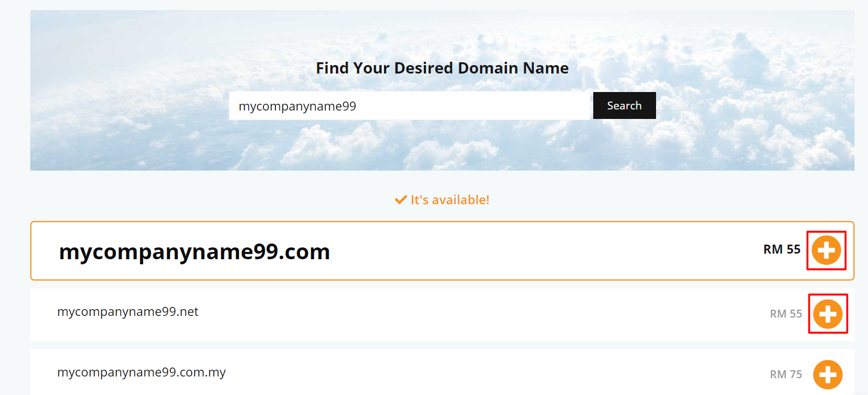Select the mycompanyname99.net domain name
868x395 pixels.
click(x=128, y=311)
